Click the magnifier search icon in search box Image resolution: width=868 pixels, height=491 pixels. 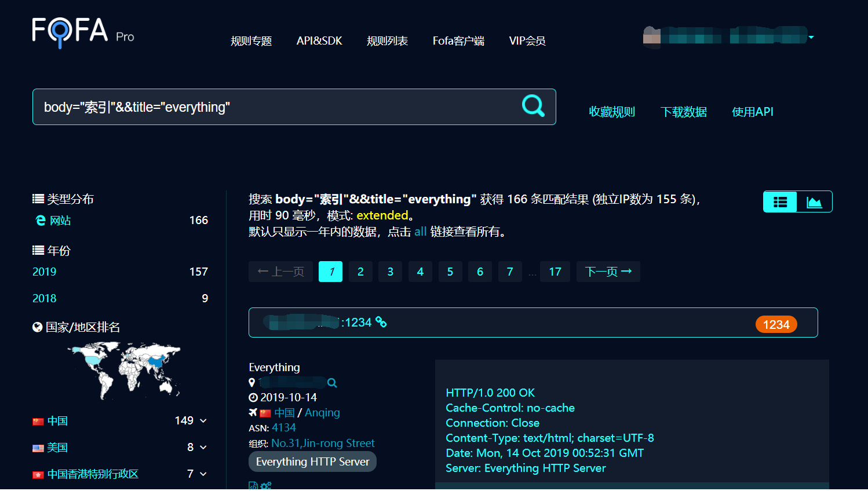point(533,106)
